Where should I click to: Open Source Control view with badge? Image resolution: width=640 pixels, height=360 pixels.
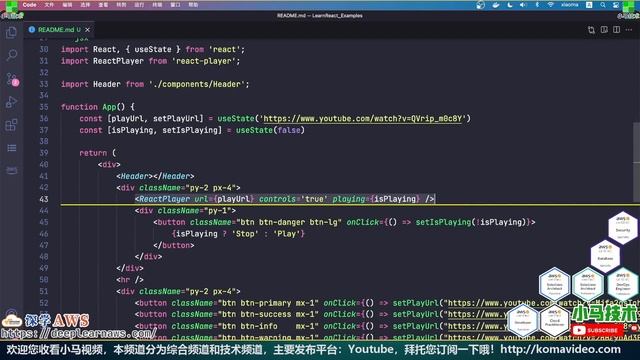point(12,79)
